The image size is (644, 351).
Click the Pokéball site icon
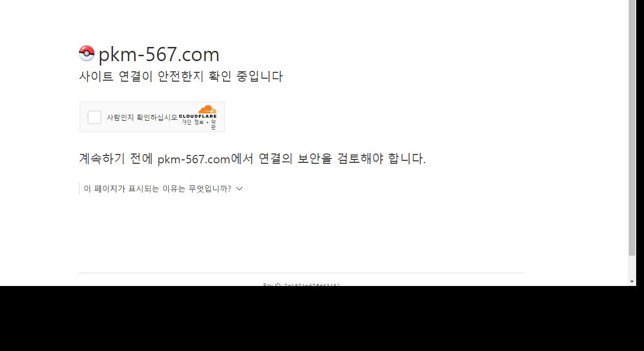(87, 53)
